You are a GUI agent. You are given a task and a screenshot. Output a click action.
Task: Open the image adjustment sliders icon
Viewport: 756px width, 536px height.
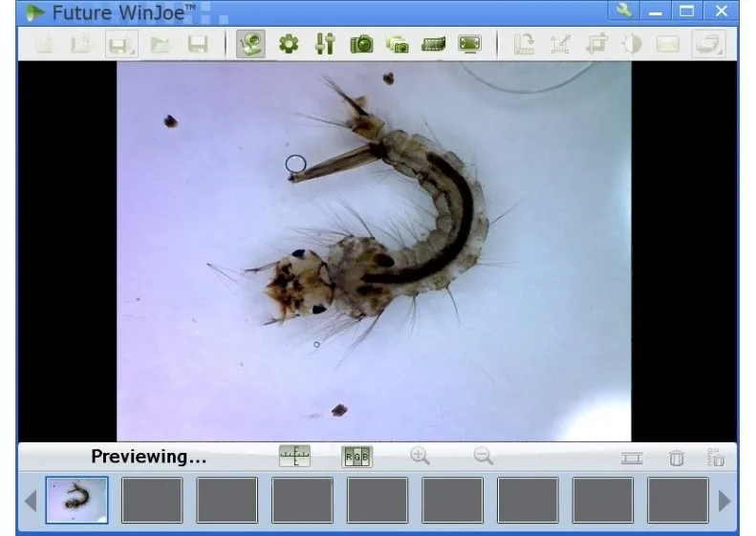(325, 44)
